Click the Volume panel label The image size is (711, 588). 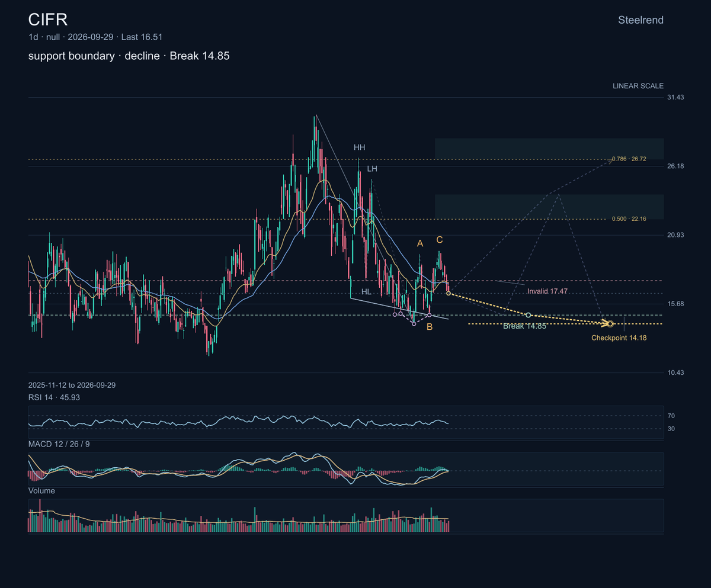41,491
